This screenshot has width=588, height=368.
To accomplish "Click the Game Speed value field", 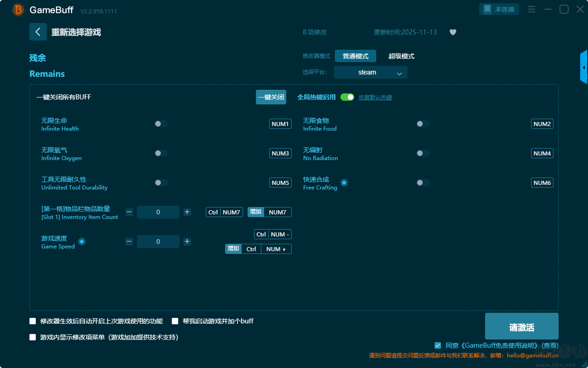I will [158, 241].
